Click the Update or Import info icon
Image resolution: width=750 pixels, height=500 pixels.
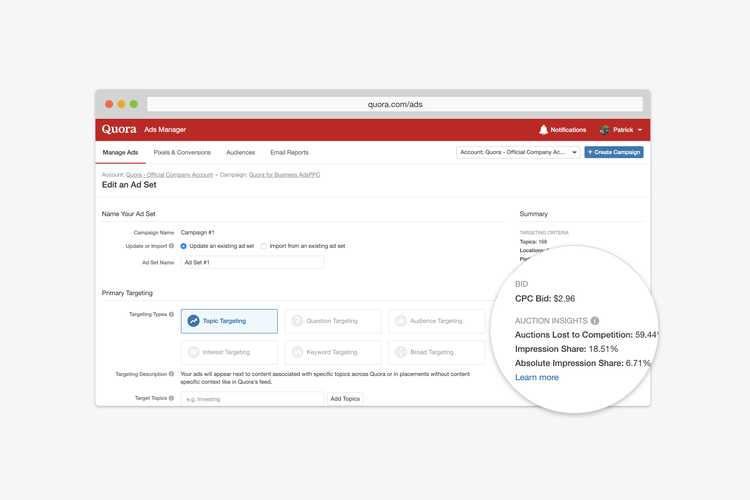click(171, 246)
